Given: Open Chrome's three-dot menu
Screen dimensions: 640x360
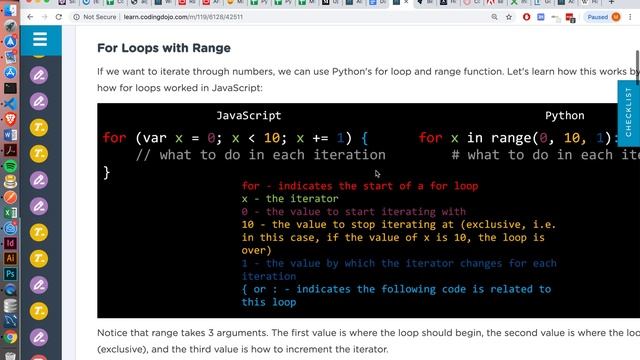Looking at the screenshot, I should click(630, 17).
